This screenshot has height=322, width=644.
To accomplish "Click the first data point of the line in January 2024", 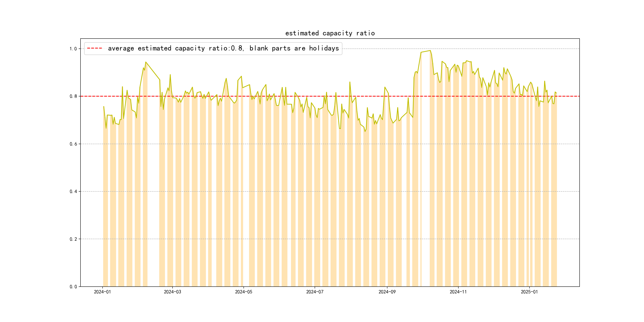I will tap(104, 107).
